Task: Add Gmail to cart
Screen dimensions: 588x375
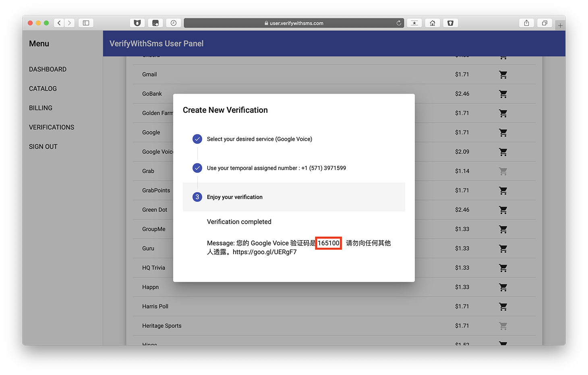Action: [x=503, y=75]
